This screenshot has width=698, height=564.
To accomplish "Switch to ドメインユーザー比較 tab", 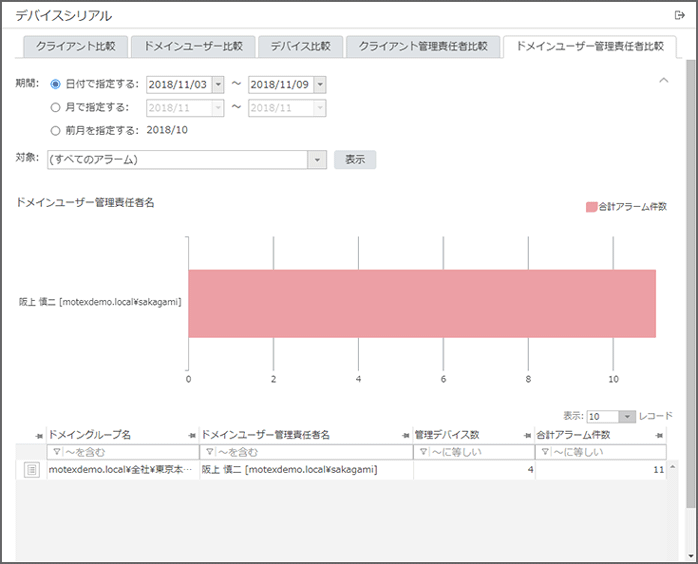I will click(x=193, y=46).
